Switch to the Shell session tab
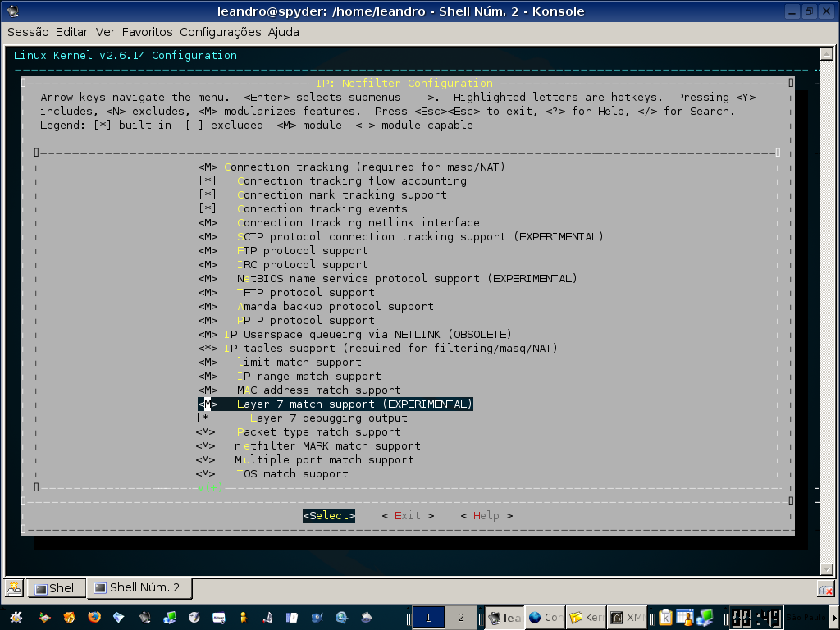The image size is (840, 630). point(57,588)
